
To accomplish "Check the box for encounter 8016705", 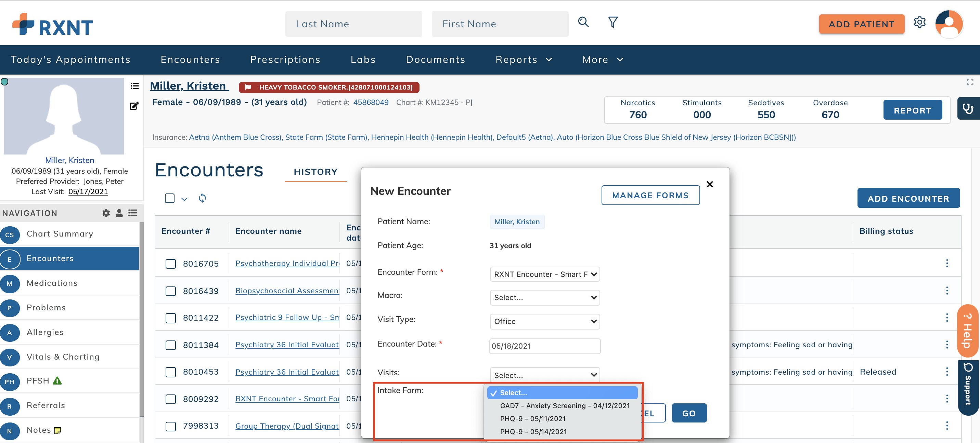I will [170, 264].
